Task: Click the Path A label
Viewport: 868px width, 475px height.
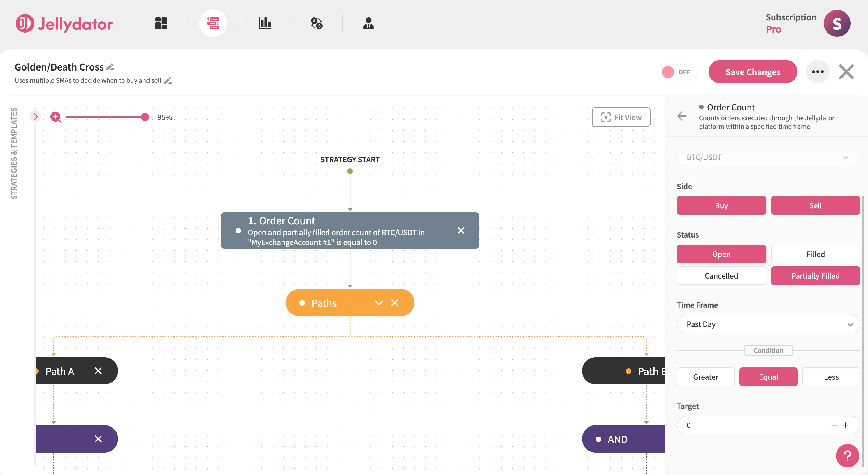Action: pos(60,371)
